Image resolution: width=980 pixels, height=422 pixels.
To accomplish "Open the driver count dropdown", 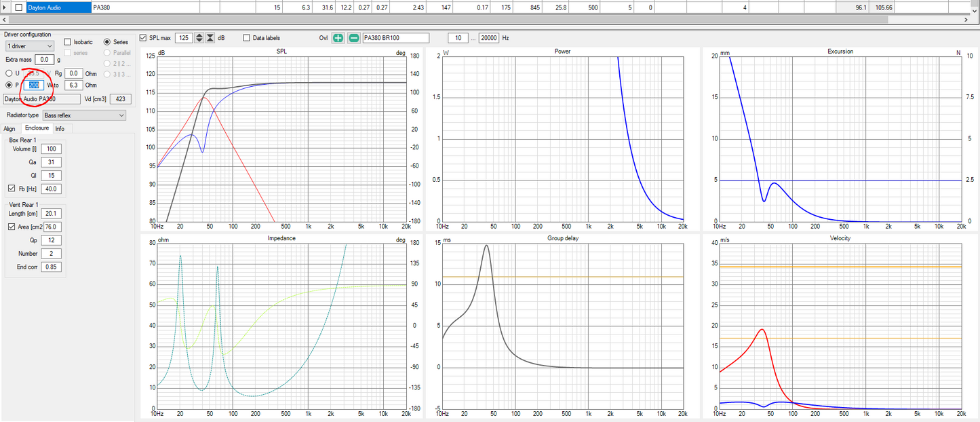I will click(x=29, y=46).
